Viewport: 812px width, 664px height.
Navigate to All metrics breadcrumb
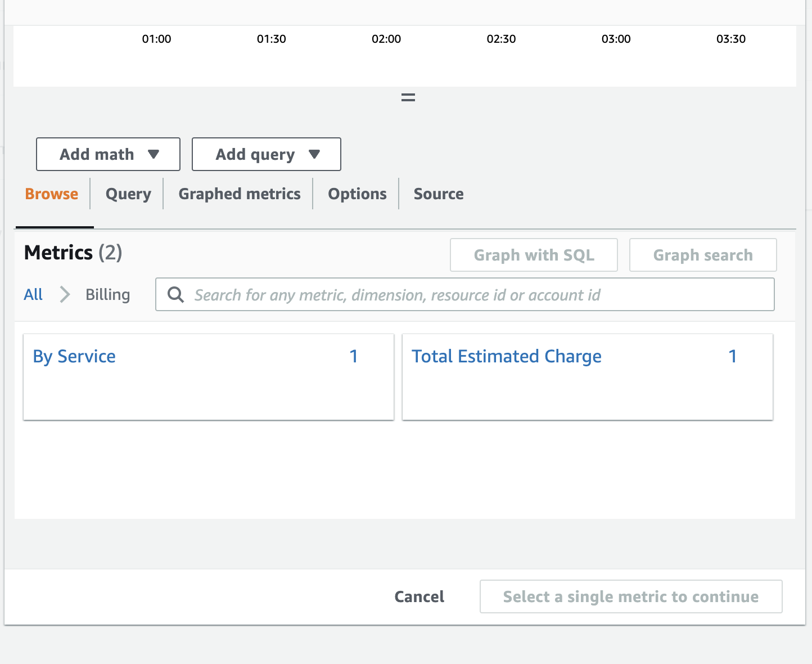coord(33,295)
